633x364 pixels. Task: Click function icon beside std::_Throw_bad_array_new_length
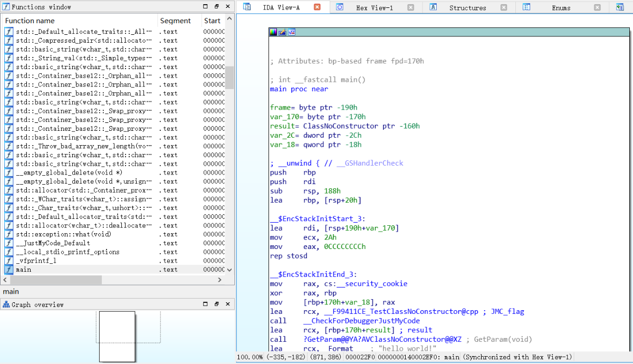[x=8, y=146]
